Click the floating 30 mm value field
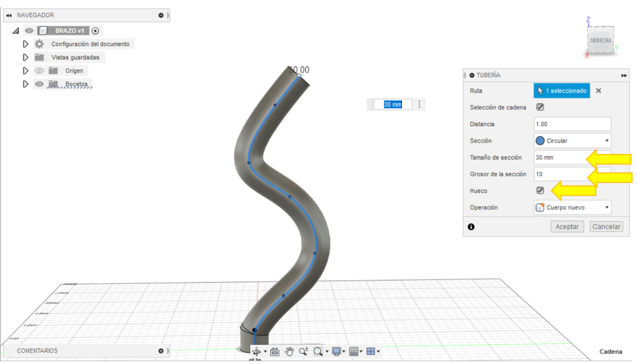 [393, 104]
